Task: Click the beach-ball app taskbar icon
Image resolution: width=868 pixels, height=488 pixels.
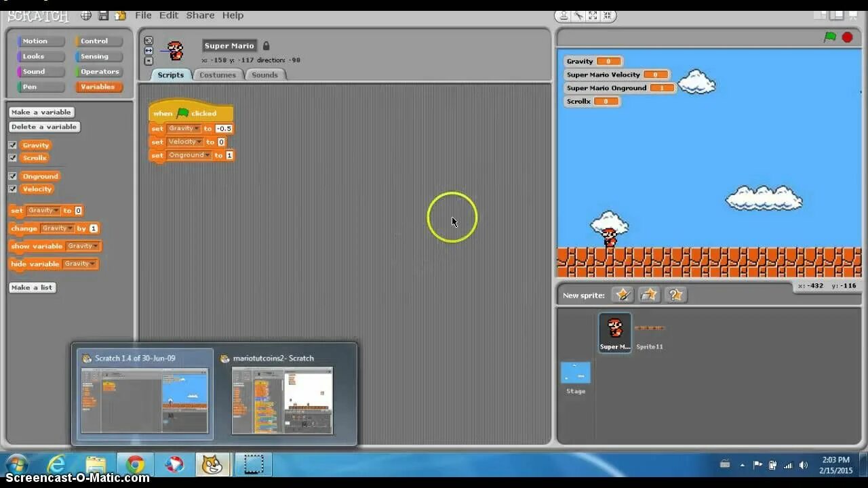Action: coord(174,465)
